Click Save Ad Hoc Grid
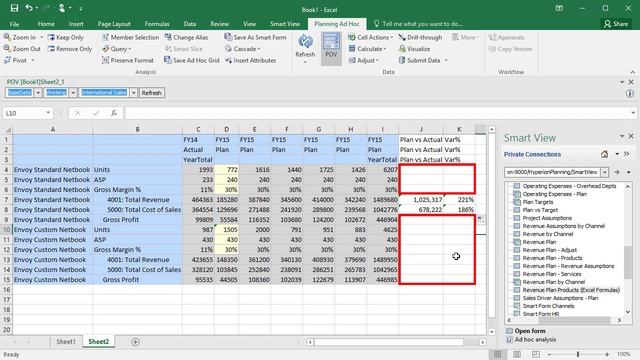The width and height of the screenshot is (640, 360). click(192, 60)
